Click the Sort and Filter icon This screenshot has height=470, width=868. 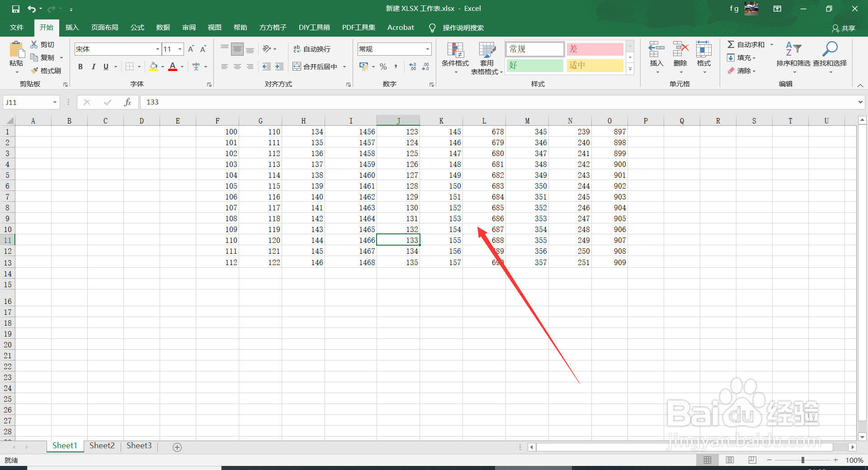(x=793, y=49)
